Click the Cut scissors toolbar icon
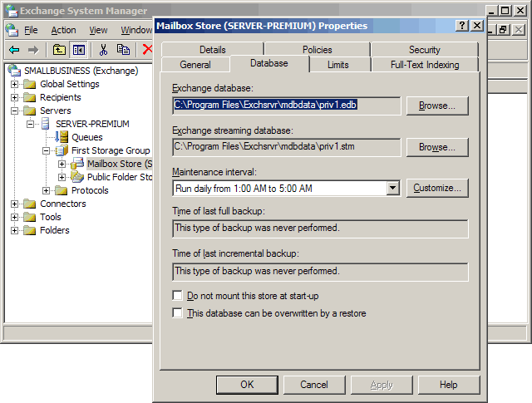532x403 pixels. [103, 50]
